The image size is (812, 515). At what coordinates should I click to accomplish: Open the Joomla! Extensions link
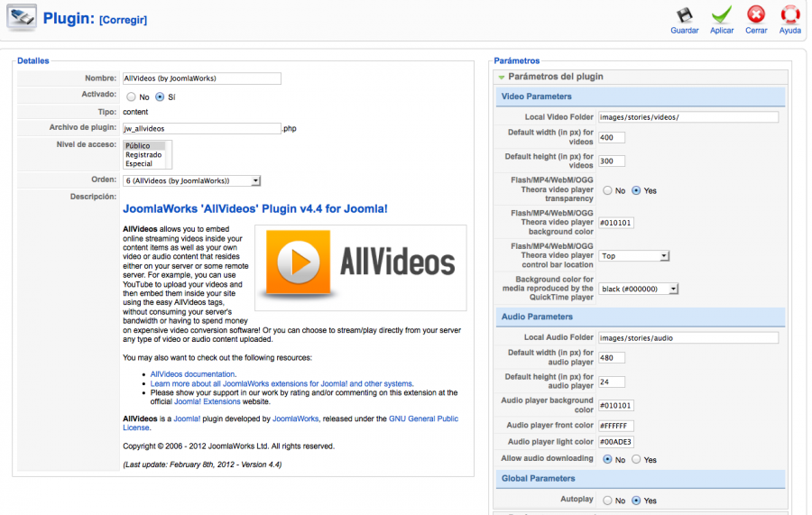pyautogui.click(x=208, y=401)
